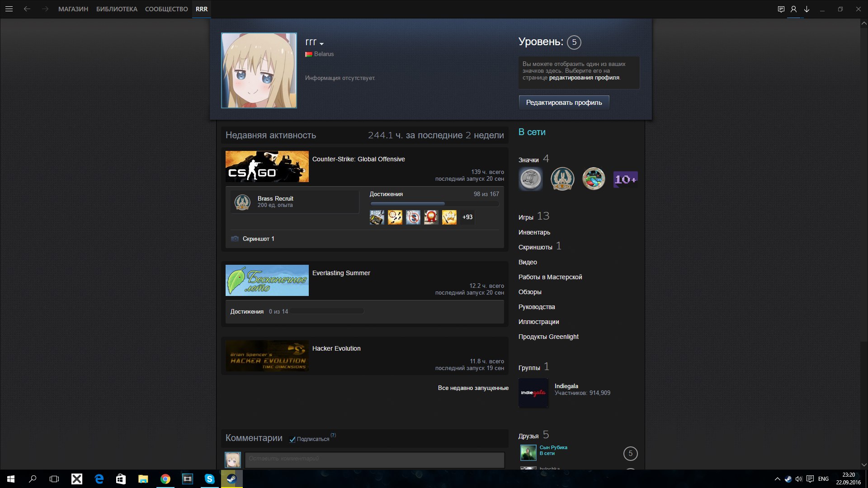
Task: Open the МАГАЗИН menu tab
Action: pos(73,9)
